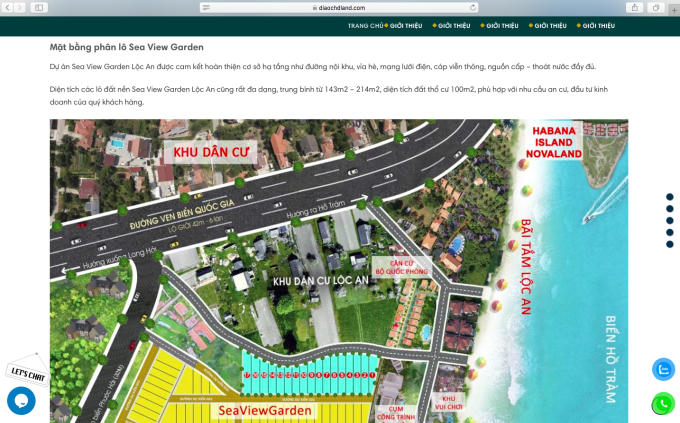This screenshot has height=423, width=680.
Task: Click HABANA ISLAND NOVALAND label on map
Action: click(553, 142)
